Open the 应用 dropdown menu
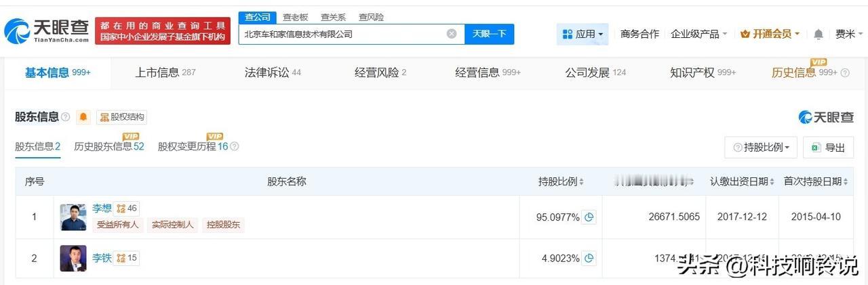The height and width of the screenshot is (285, 868). pyautogui.click(x=583, y=34)
